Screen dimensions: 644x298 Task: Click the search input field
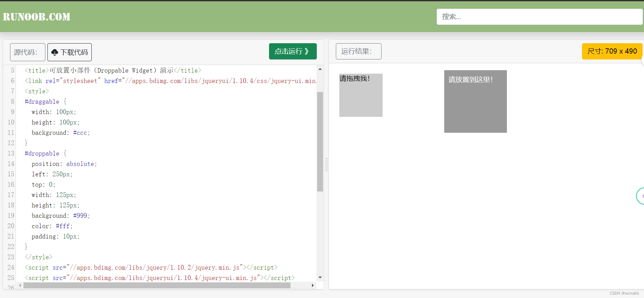[539, 17]
